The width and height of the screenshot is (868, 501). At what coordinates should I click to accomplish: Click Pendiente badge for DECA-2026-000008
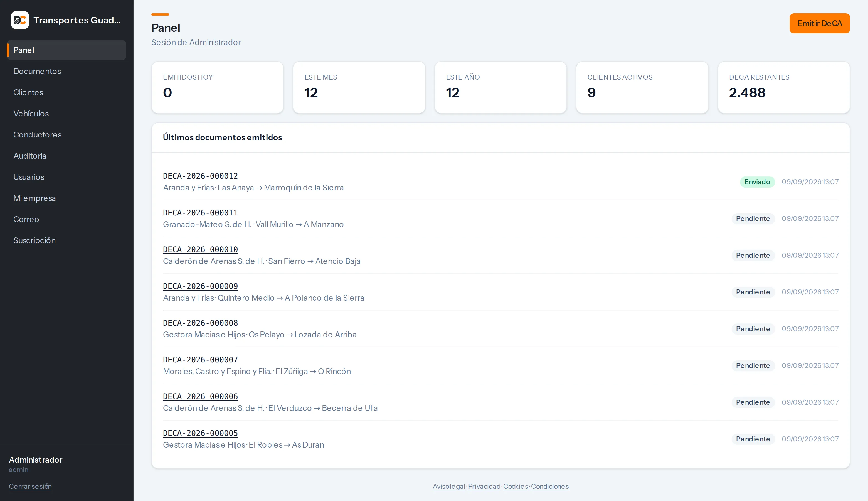coord(753,329)
